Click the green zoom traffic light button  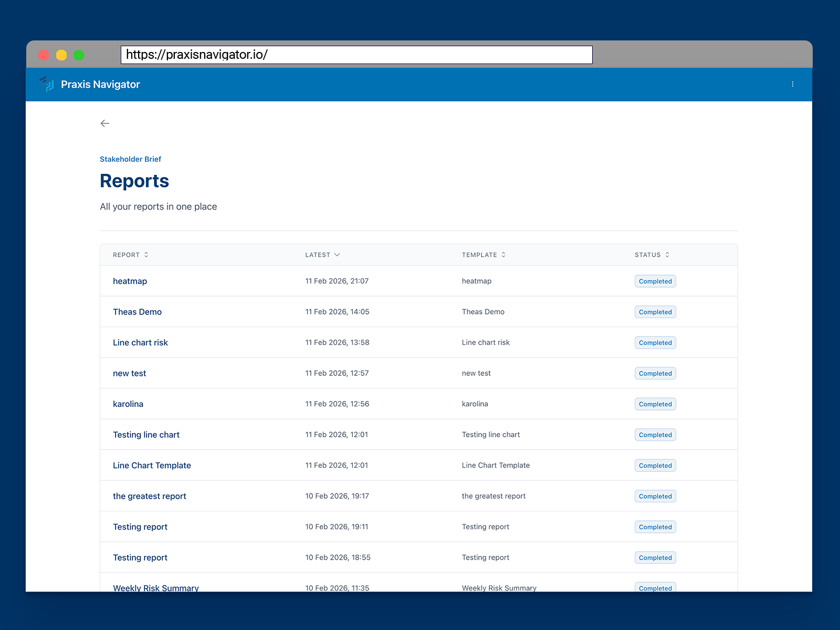tap(79, 55)
